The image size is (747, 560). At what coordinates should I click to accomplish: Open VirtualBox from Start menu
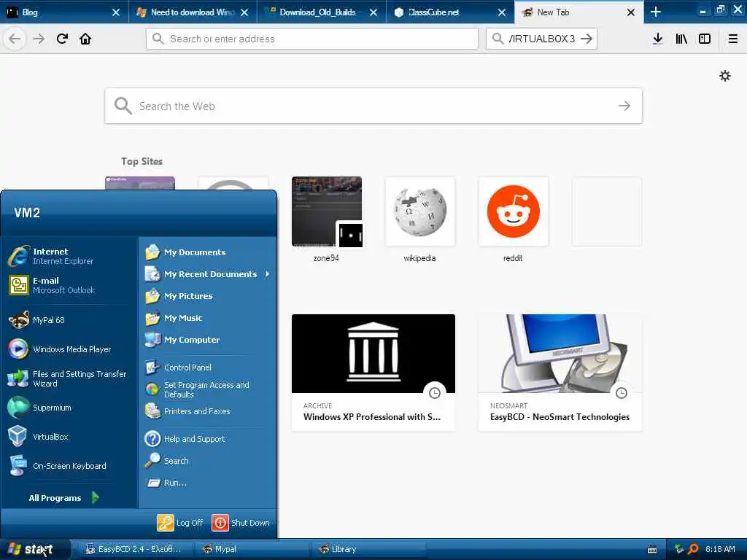click(69, 437)
